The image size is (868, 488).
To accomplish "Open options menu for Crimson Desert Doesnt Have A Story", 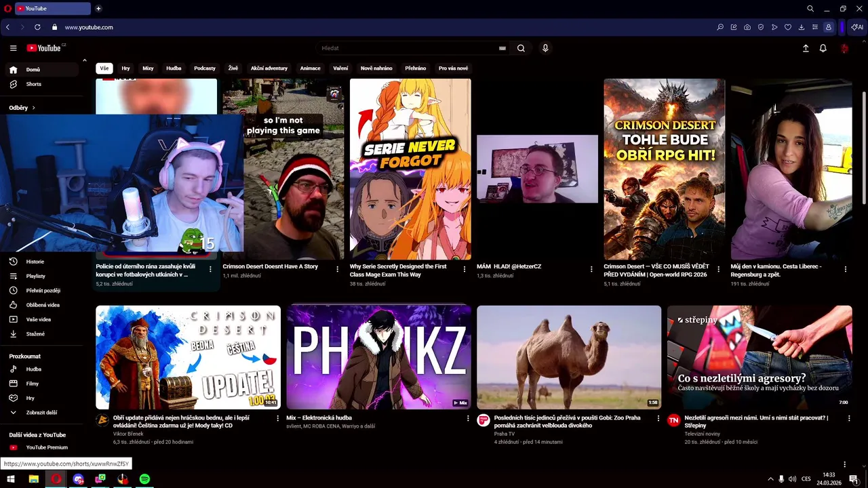I will pos(337,269).
